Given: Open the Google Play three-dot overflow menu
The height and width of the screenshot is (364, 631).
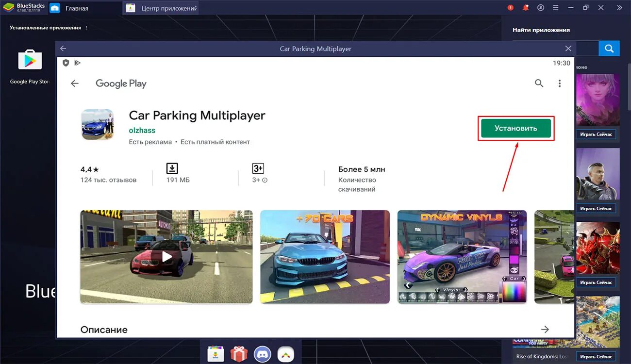Looking at the screenshot, I should click(x=560, y=83).
